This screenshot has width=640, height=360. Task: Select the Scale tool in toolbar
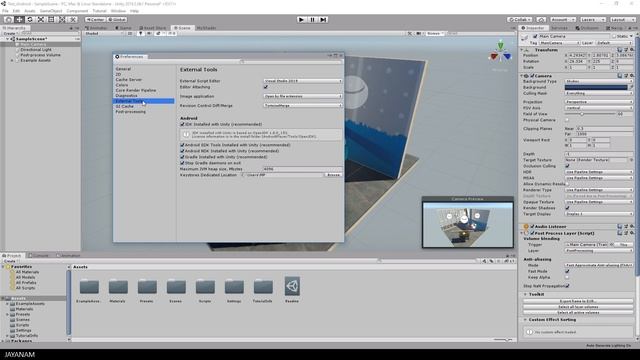tap(40, 19)
